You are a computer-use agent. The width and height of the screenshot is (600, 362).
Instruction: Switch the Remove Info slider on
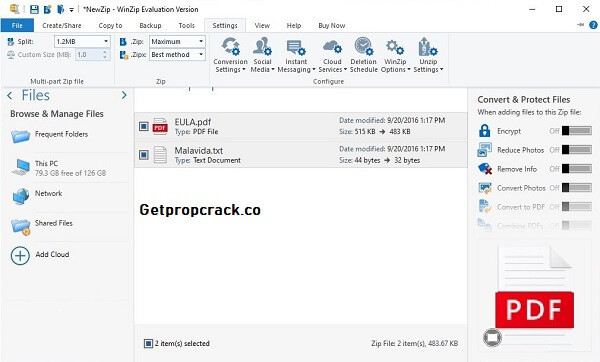tap(577, 168)
